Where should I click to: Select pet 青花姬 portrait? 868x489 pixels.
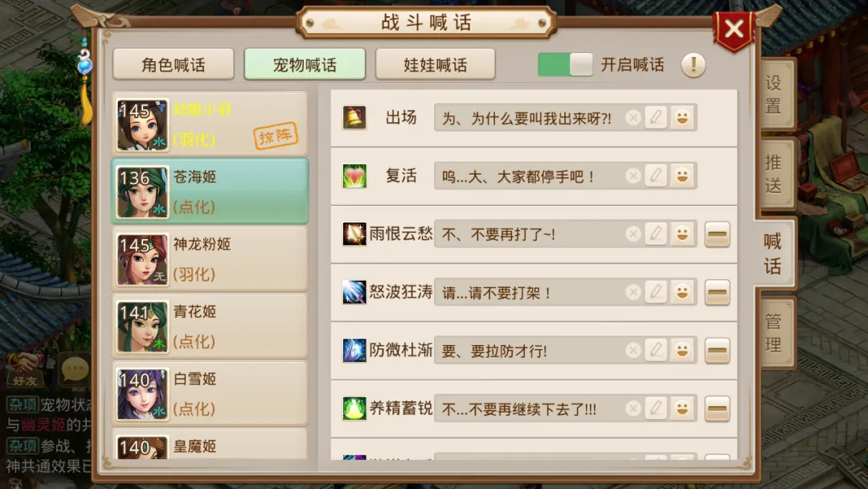pos(142,327)
